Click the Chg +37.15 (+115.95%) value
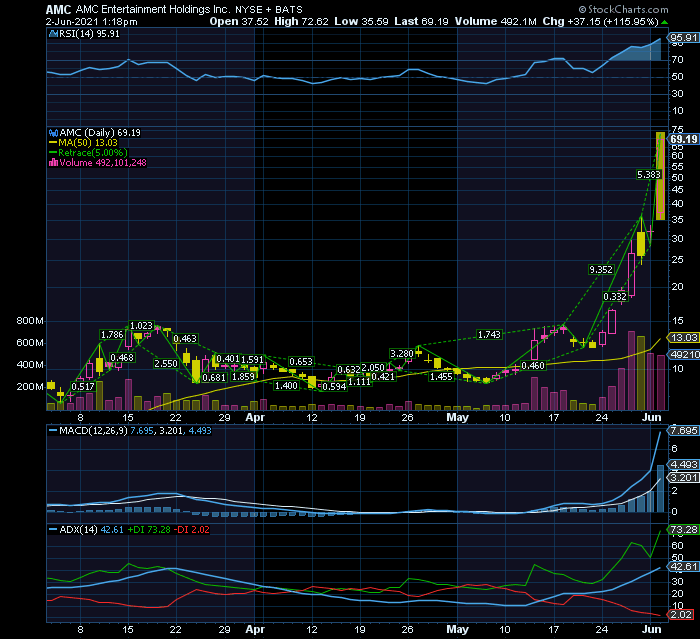The height and width of the screenshot is (639, 700). 600,21
